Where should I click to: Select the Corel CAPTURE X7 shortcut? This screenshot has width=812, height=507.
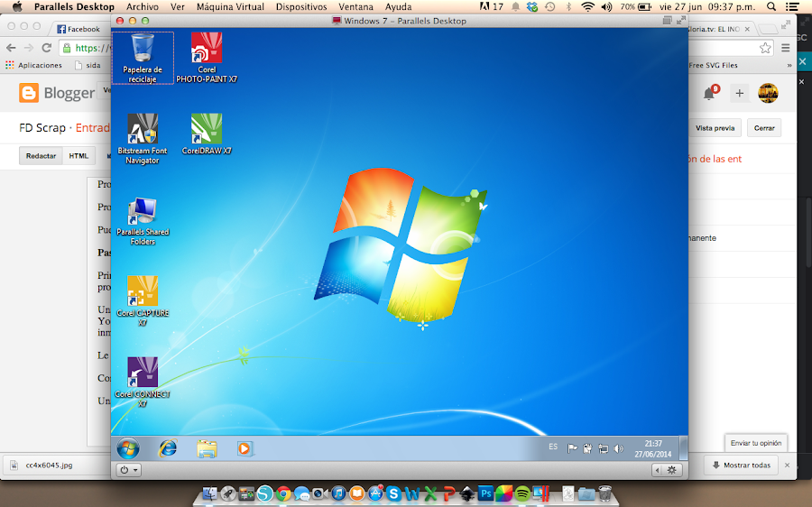143,301
